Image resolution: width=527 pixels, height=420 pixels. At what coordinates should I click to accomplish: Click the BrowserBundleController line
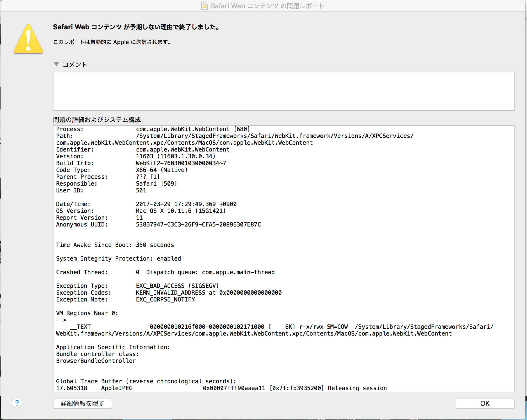[x=96, y=361]
